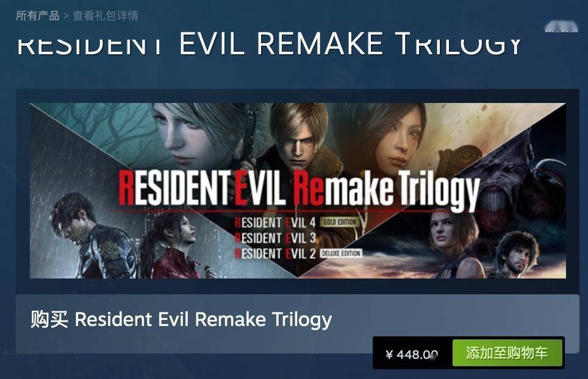Click the watermark logo in the top corner
588x379 pixels.
point(561,27)
